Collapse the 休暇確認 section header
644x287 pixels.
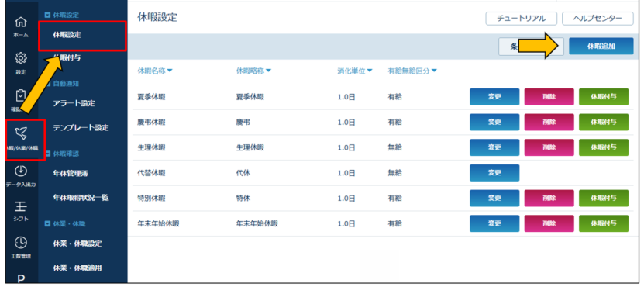[61, 154]
